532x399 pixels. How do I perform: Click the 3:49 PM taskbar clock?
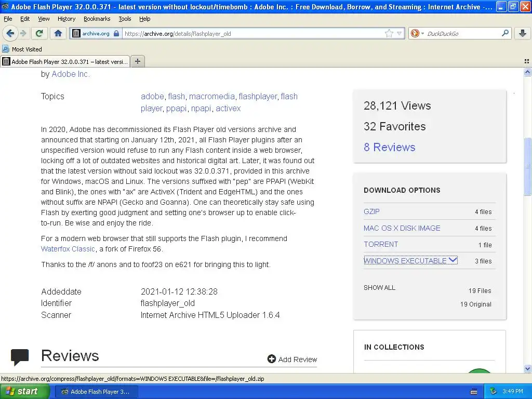[x=513, y=391]
